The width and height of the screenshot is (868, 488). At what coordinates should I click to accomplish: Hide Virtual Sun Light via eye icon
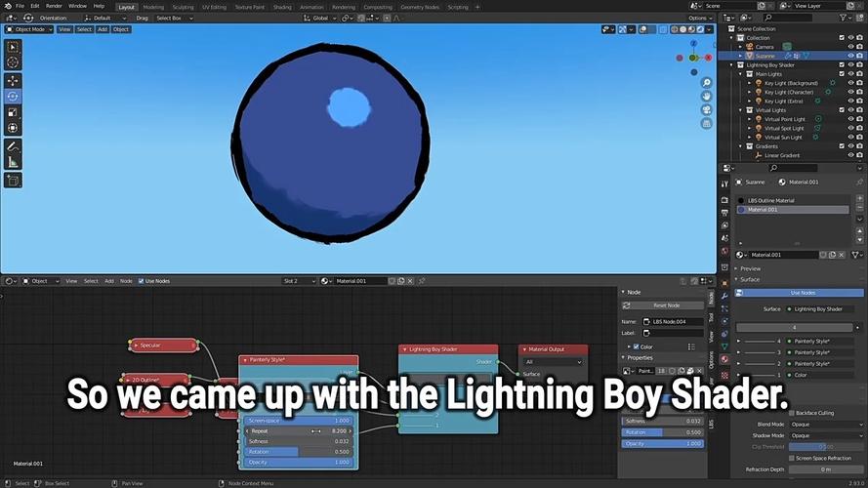tap(850, 138)
